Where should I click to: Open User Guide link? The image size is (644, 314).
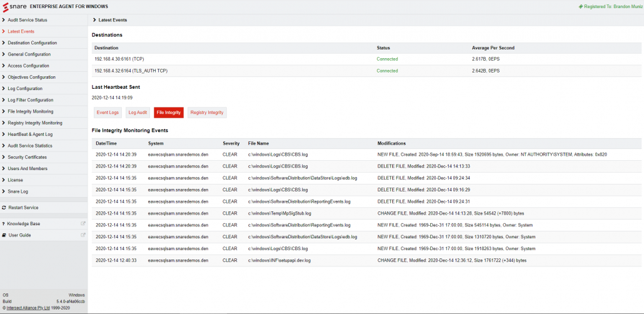tap(20, 235)
